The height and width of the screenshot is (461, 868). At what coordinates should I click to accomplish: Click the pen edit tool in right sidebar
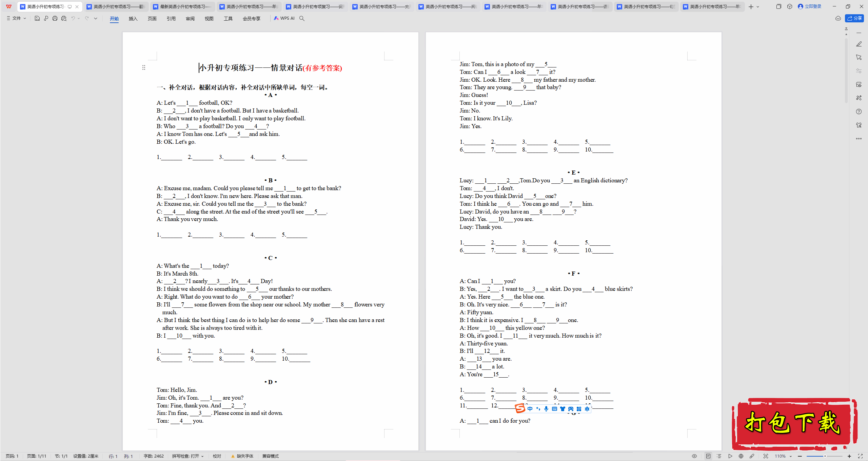(859, 44)
